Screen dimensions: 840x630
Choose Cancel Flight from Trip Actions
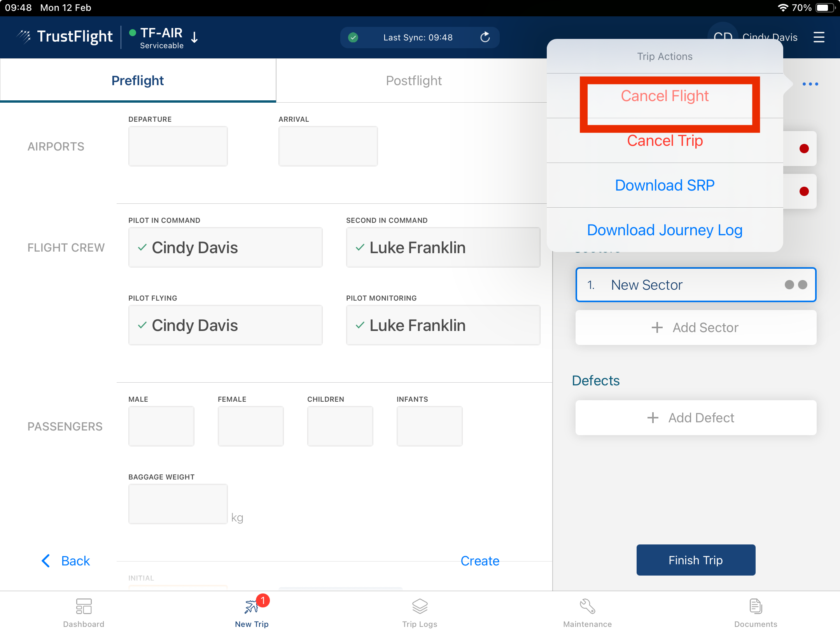coord(665,96)
